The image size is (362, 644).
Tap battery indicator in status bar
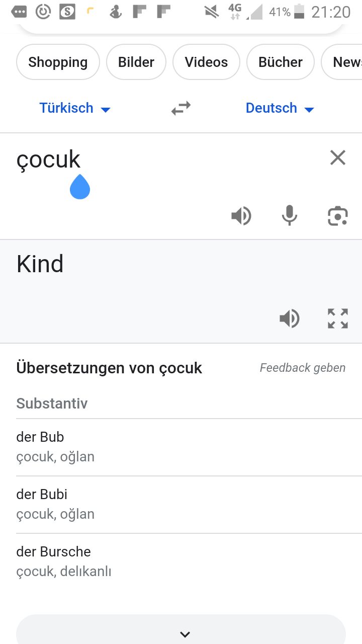tap(299, 12)
